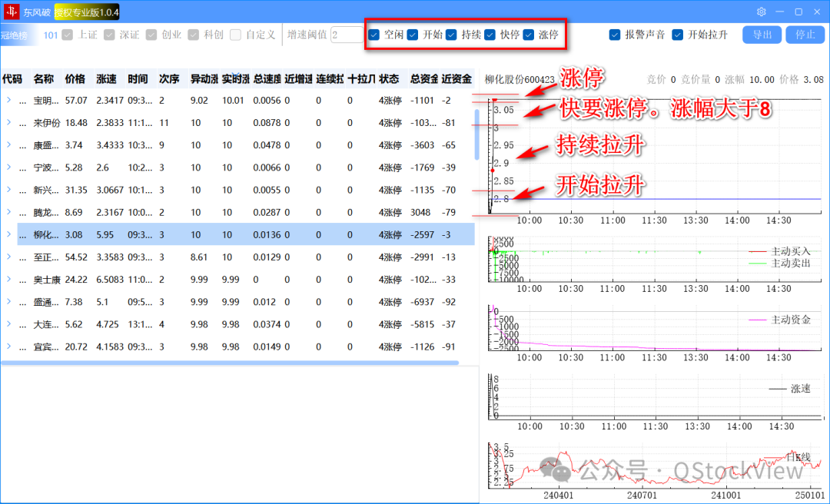Click the 涨速 chart legend entry
Viewport: 830px width, 504px height.
coord(789,389)
